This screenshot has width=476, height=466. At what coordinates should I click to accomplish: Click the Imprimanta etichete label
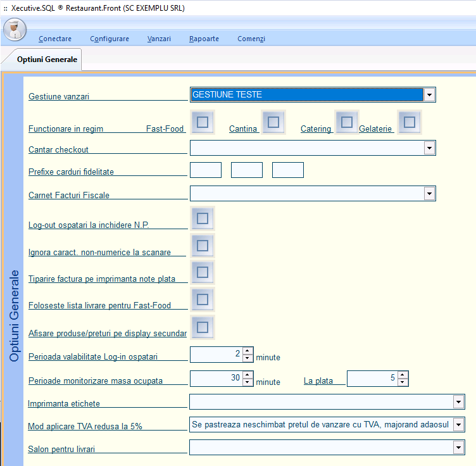tap(64, 404)
